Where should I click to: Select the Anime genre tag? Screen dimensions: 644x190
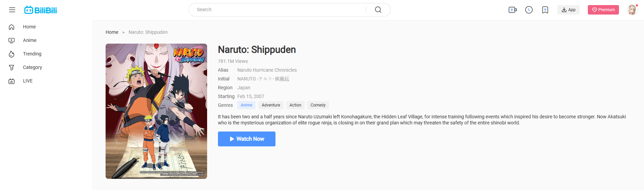(246, 105)
